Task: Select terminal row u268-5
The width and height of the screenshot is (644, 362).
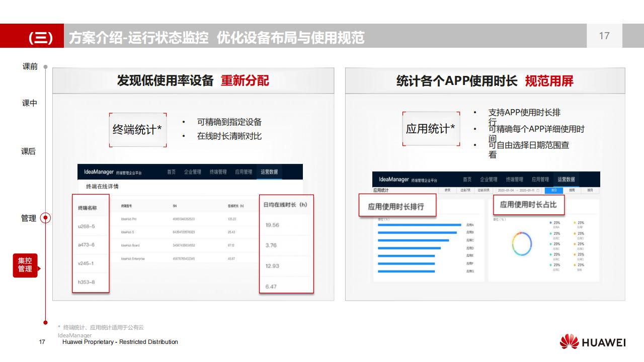Action: coord(87,226)
